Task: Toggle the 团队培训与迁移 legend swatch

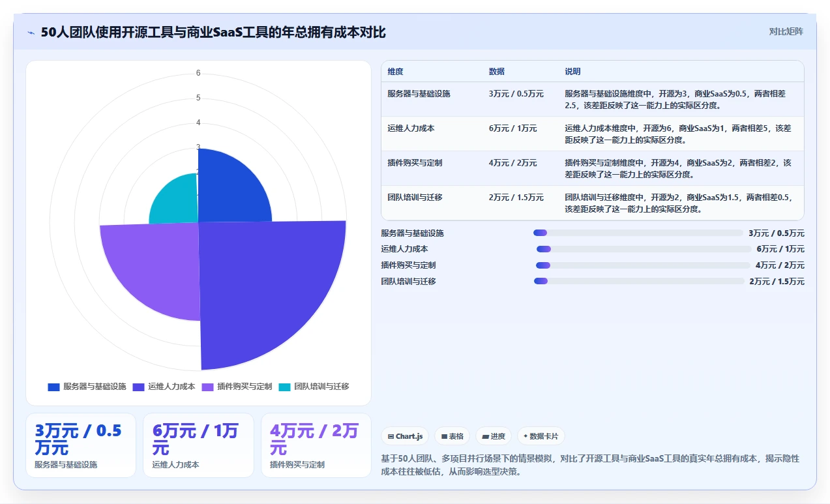Action: pos(284,387)
